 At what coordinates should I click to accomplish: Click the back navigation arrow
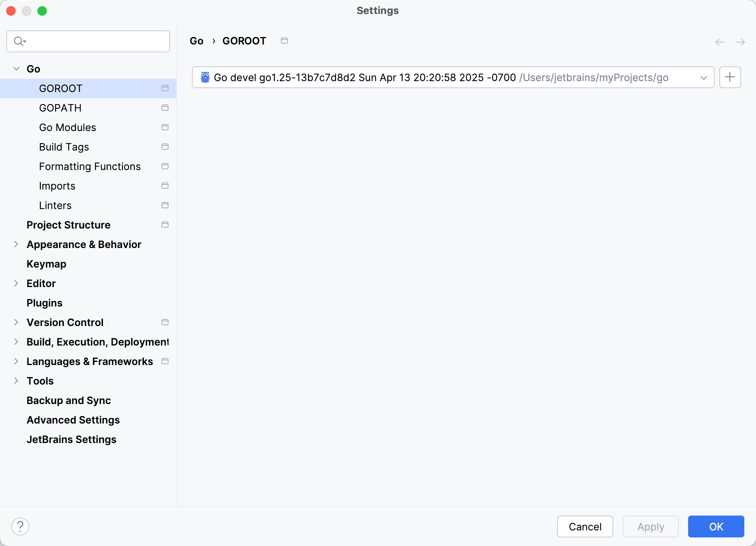(x=720, y=42)
